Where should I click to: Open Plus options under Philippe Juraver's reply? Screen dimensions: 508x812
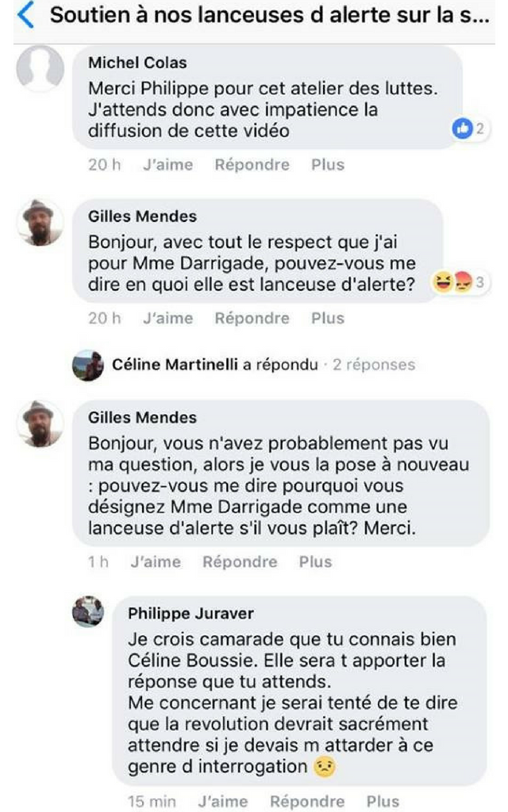click(x=383, y=801)
